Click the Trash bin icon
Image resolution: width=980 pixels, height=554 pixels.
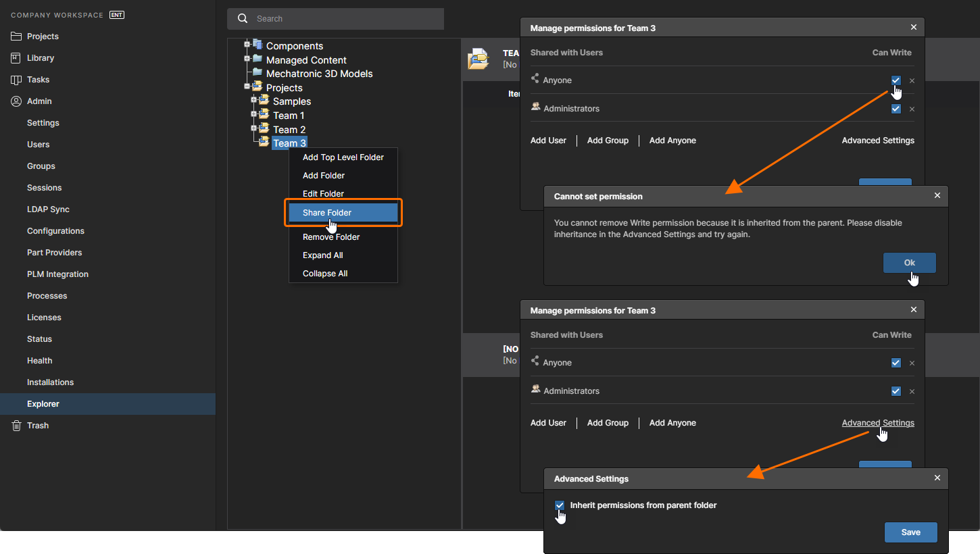click(x=16, y=426)
